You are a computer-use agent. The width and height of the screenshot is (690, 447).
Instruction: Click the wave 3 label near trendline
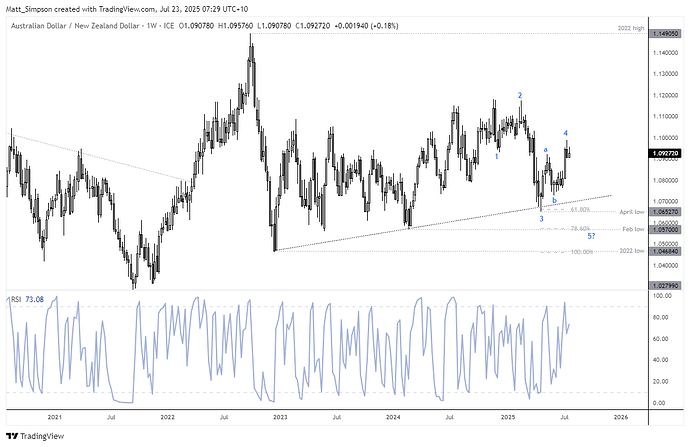[541, 219]
